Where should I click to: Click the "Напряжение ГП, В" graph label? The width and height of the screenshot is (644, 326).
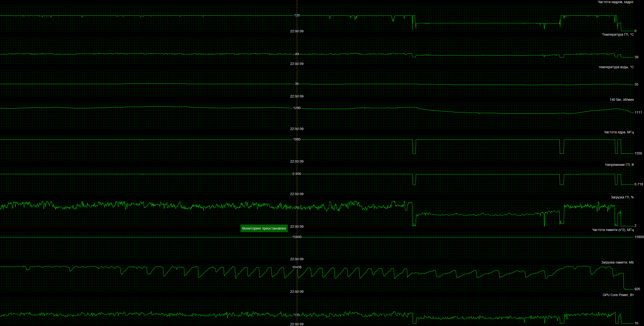tap(619, 165)
